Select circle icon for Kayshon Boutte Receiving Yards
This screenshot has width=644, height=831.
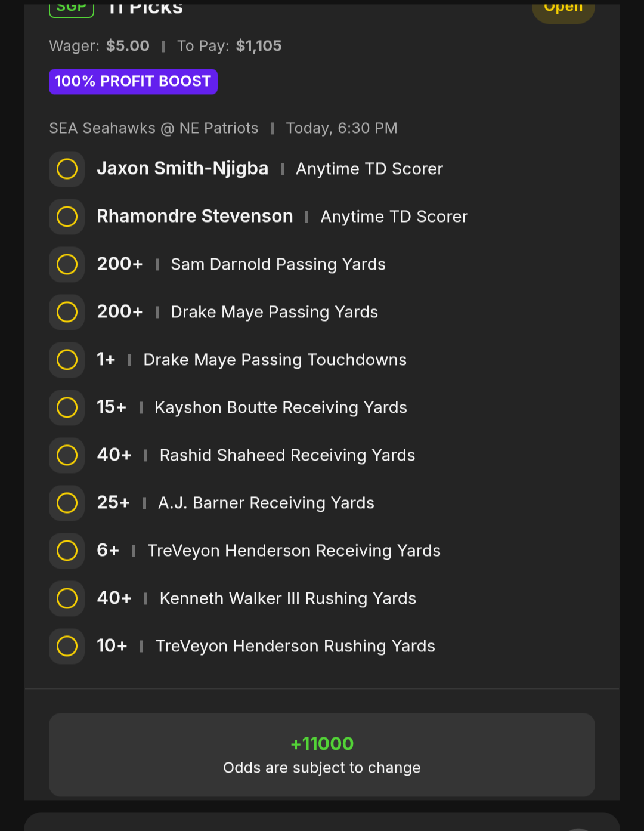coord(67,407)
